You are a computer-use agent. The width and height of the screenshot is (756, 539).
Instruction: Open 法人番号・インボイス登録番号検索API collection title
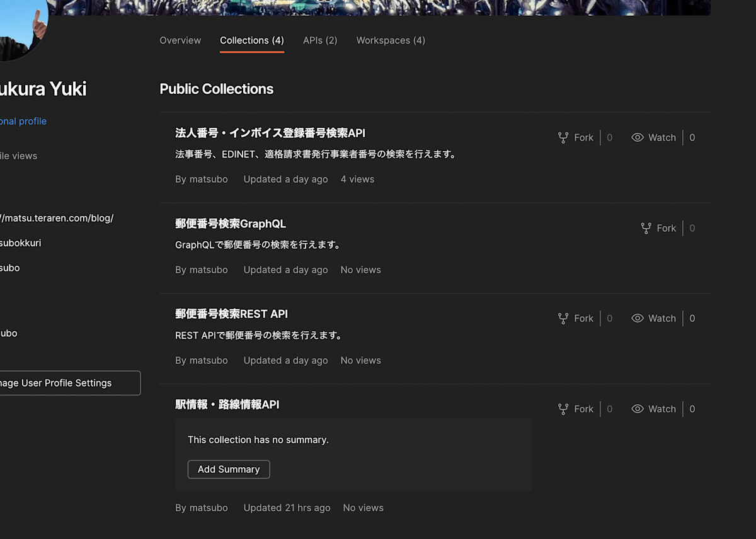pos(270,133)
